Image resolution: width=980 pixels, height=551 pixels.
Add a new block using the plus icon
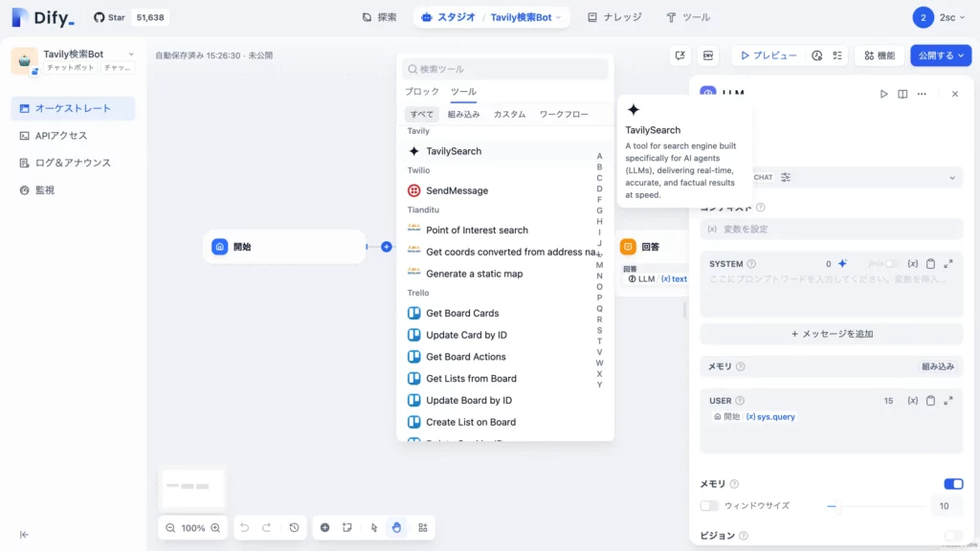pos(324,527)
